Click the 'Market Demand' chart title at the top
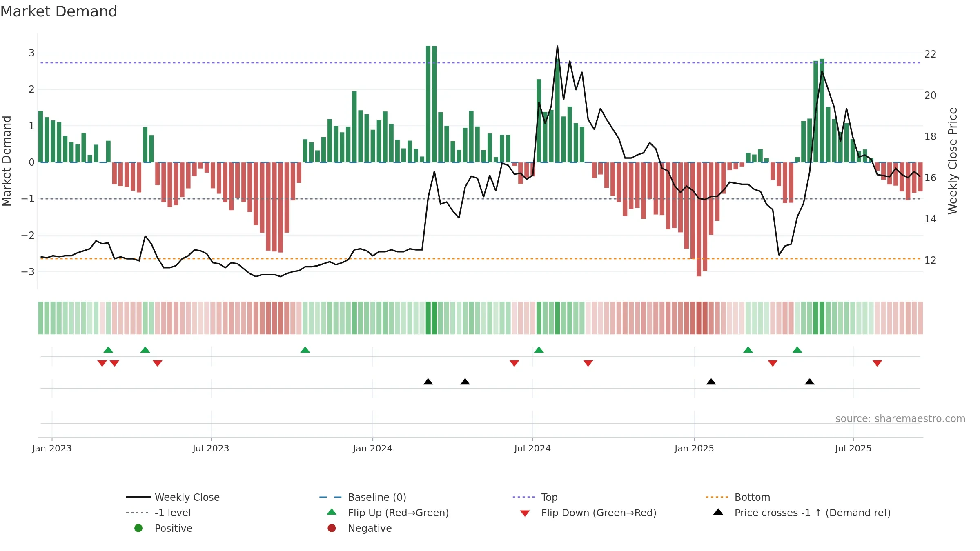 [59, 11]
